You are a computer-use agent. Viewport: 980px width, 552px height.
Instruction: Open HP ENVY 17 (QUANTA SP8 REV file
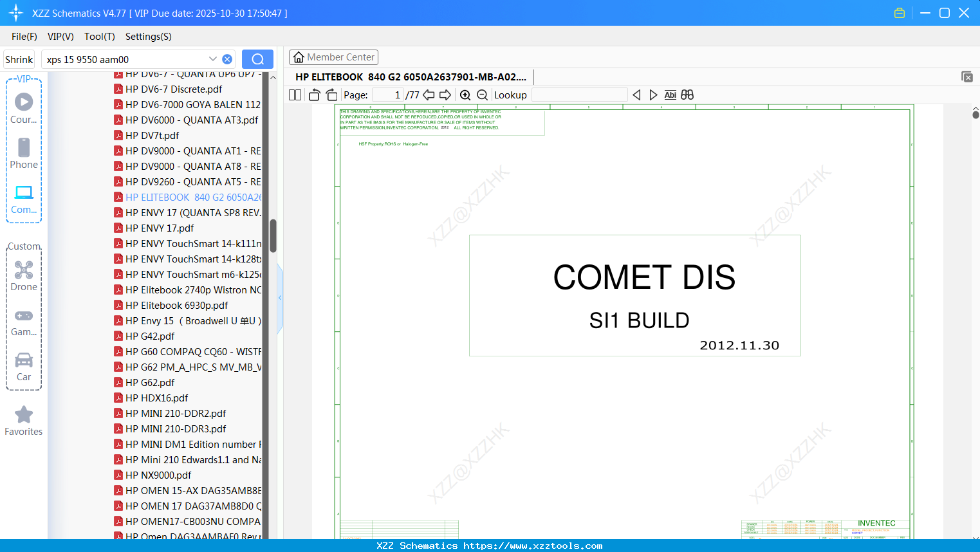pos(187,213)
